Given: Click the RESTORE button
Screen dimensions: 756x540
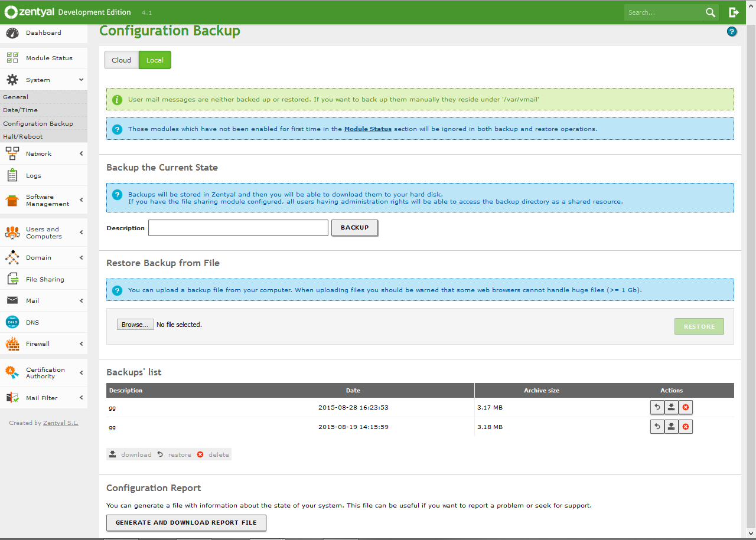Looking at the screenshot, I should 699,326.
